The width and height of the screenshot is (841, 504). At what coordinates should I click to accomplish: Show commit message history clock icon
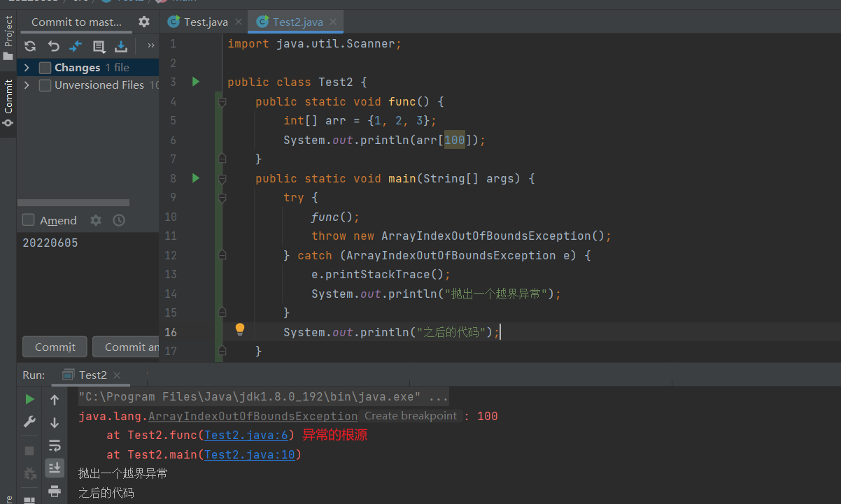(119, 220)
